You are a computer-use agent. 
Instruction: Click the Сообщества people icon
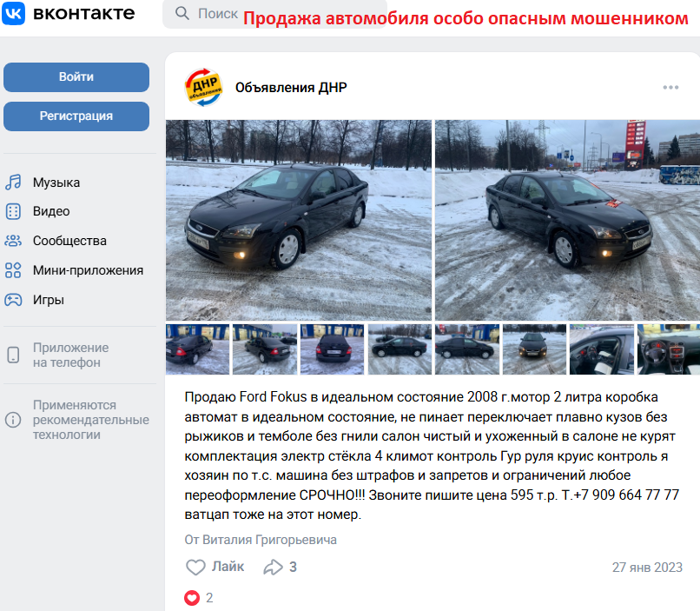point(13,241)
